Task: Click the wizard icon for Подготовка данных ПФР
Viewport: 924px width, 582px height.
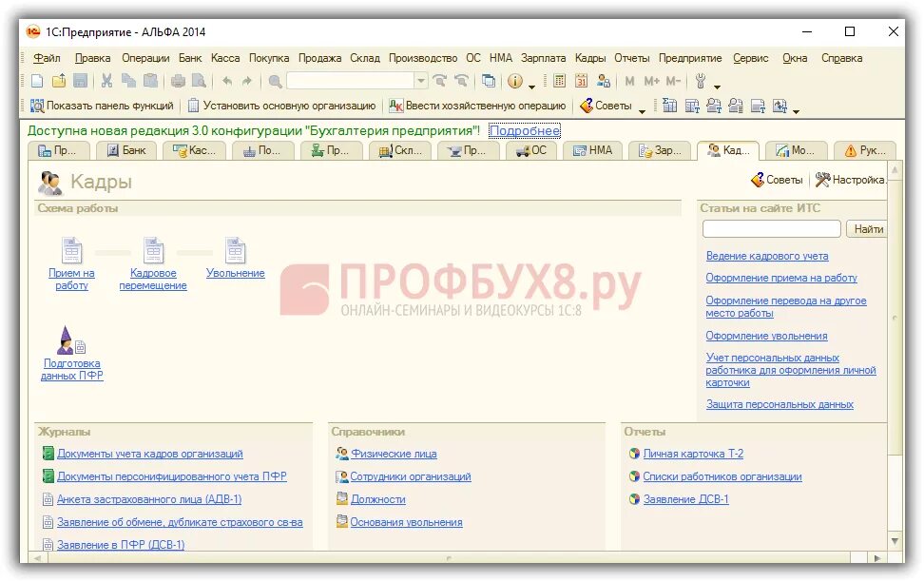Action: (70, 340)
